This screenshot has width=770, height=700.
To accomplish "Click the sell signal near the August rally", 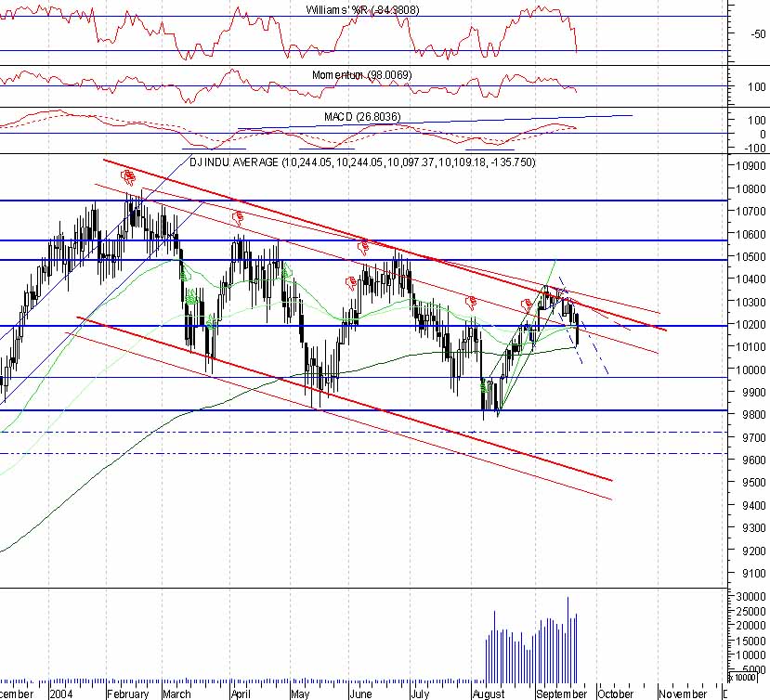I will [x=470, y=300].
